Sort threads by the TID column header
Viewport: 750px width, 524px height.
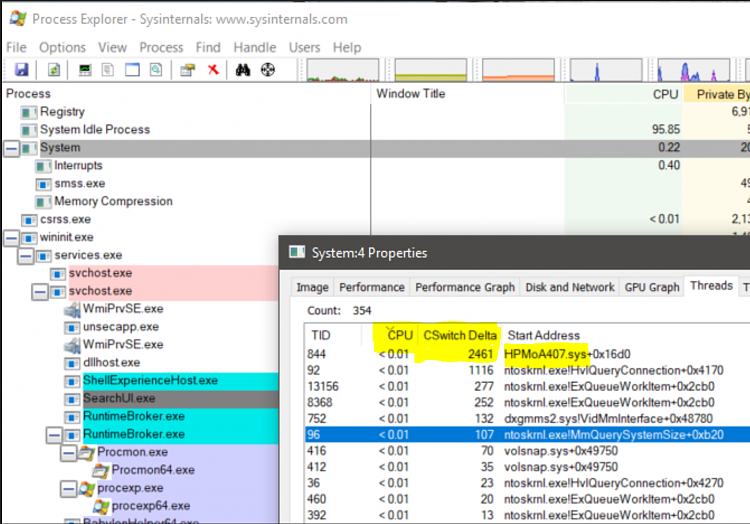(x=333, y=335)
